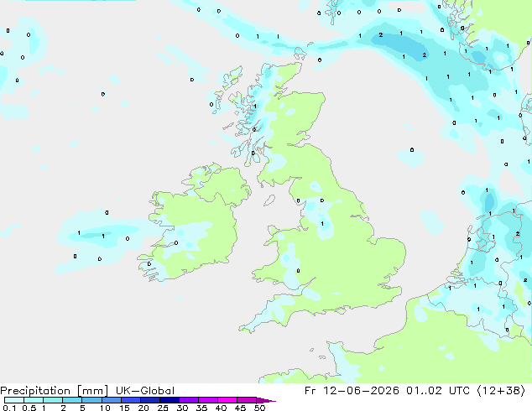Image resolution: width=532 pixels, height=411 pixels.
Task: Click the 0.1–0.5 mm palest cyan legend swatch
Action: click(14, 400)
